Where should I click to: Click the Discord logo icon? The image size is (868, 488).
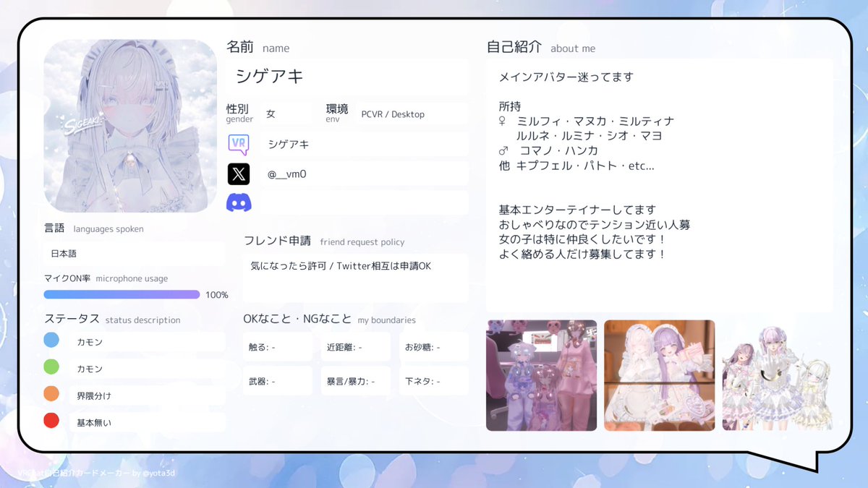pyautogui.click(x=239, y=203)
